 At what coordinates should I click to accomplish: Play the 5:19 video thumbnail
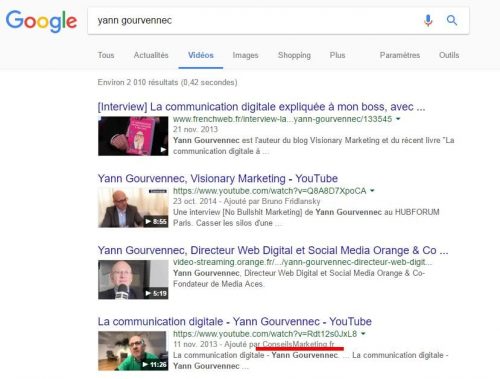click(133, 279)
